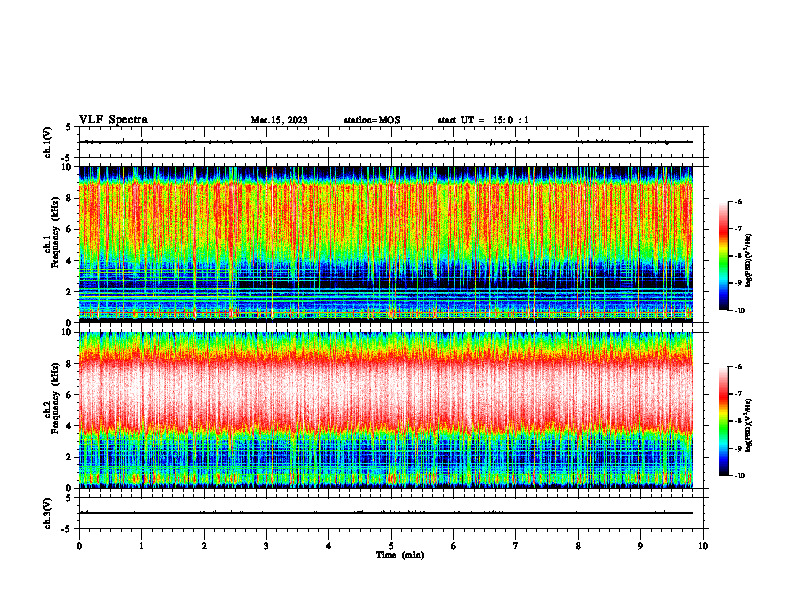Click the ch.3 voltage waveform trace
792x612 pixels.
click(x=386, y=513)
